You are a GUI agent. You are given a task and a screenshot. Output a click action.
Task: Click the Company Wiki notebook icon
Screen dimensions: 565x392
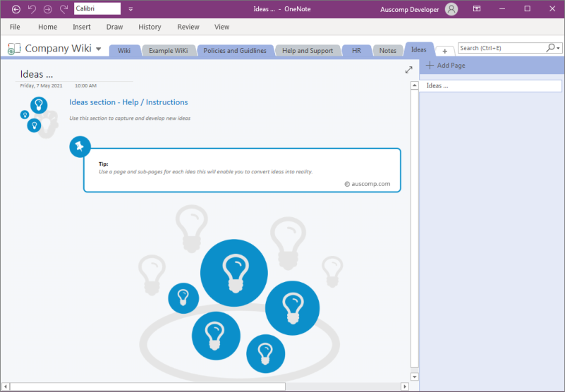(14, 49)
